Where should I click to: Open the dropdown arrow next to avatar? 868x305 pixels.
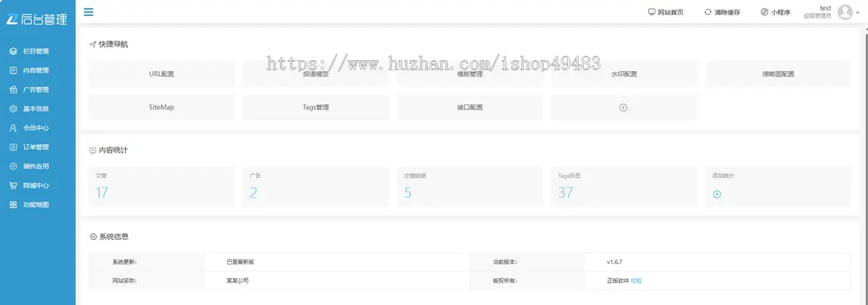(x=859, y=13)
